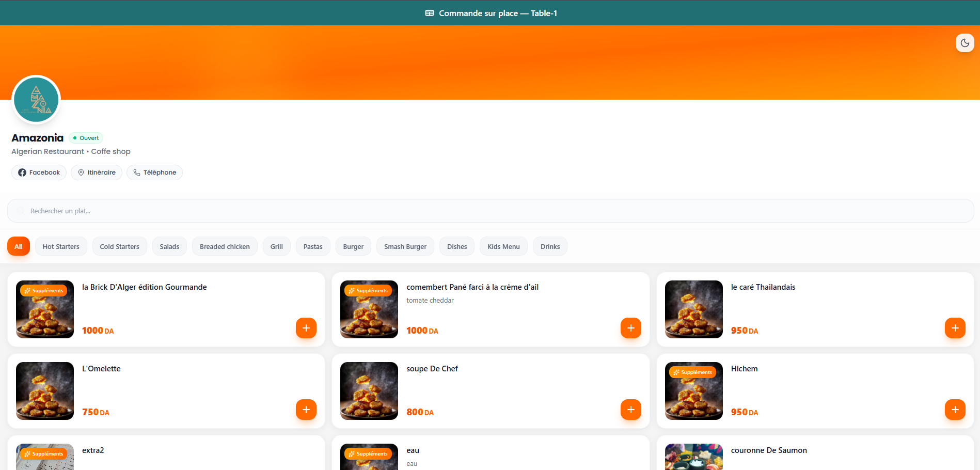Select the Drinks category filter
980x470 pixels.
click(x=550, y=246)
